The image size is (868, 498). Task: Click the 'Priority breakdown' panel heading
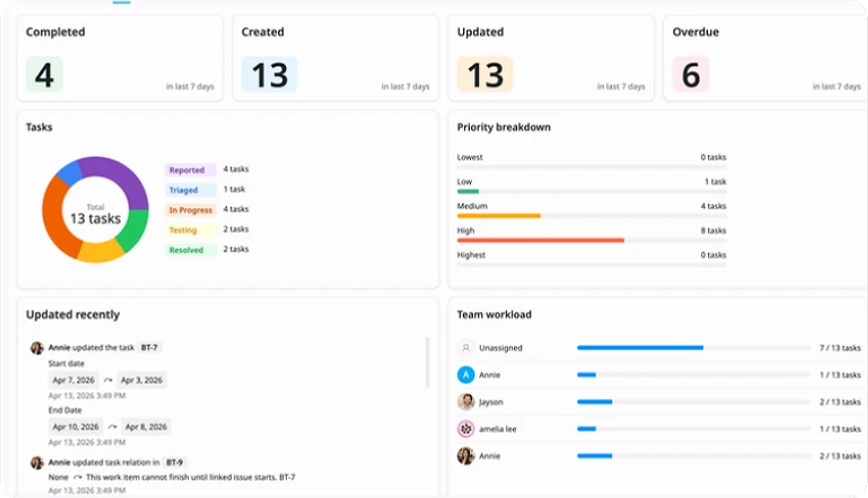tap(504, 127)
